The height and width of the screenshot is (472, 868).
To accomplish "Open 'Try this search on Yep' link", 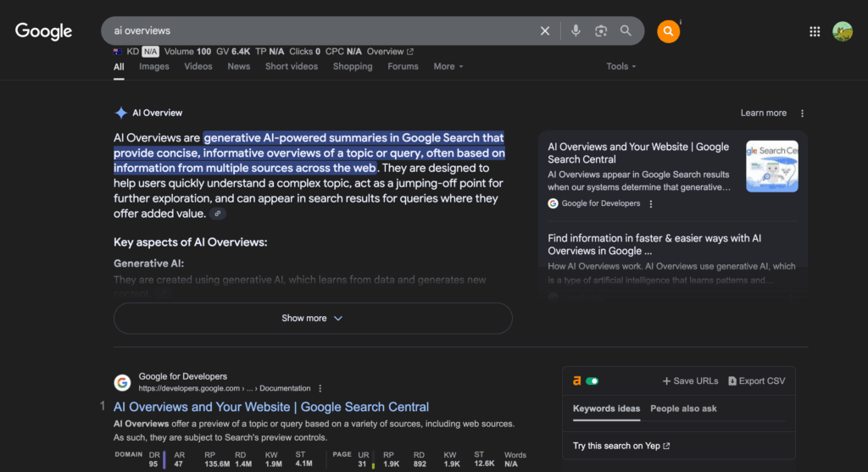I will pos(621,446).
